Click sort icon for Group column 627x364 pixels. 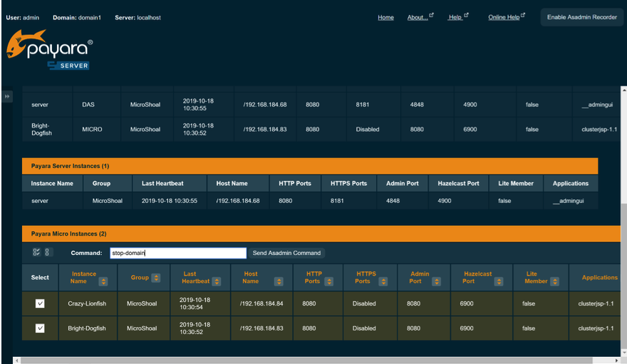tap(156, 278)
